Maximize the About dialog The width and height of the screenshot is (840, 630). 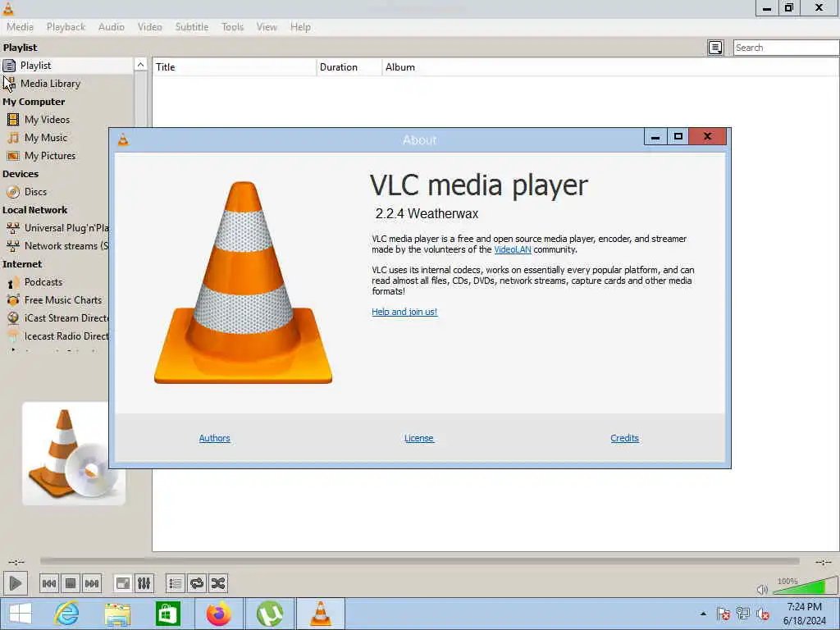tap(678, 137)
